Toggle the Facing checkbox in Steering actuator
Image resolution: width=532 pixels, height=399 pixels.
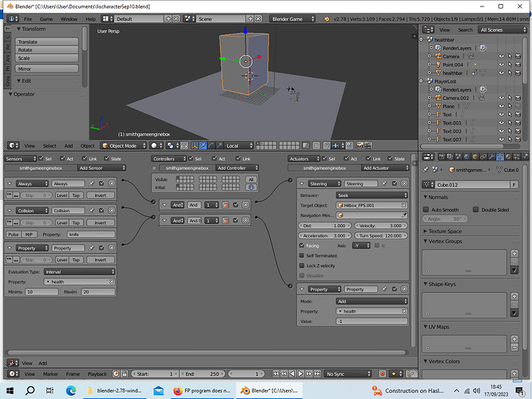coord(302,246)
